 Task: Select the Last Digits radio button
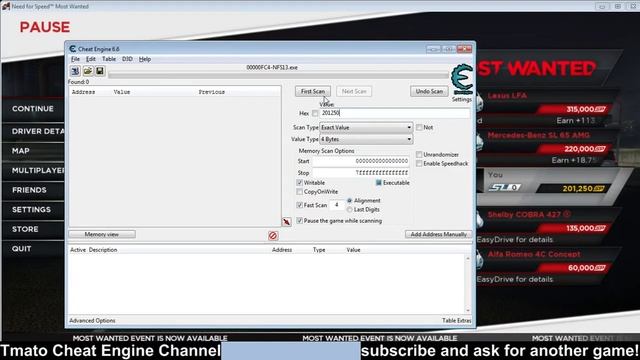[349, 210]
